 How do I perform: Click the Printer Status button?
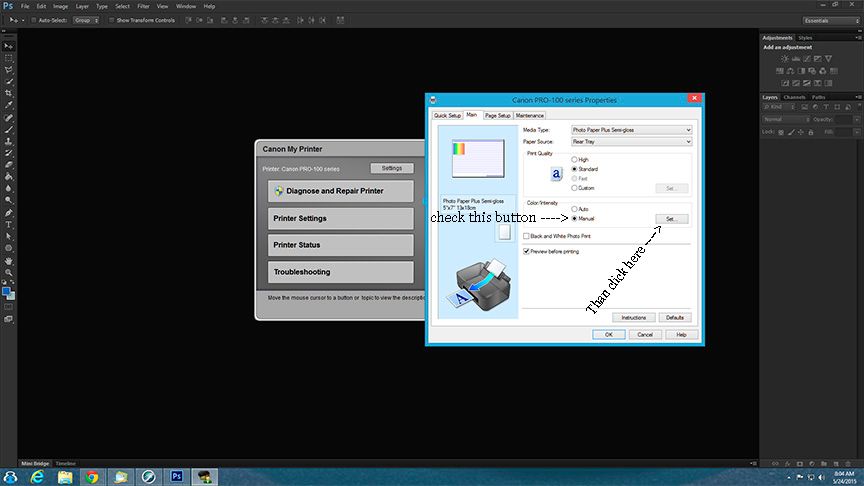tap(340, 245)
